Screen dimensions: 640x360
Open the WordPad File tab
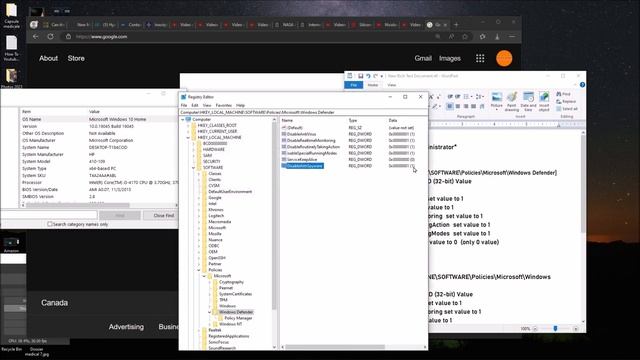(353, 85)
